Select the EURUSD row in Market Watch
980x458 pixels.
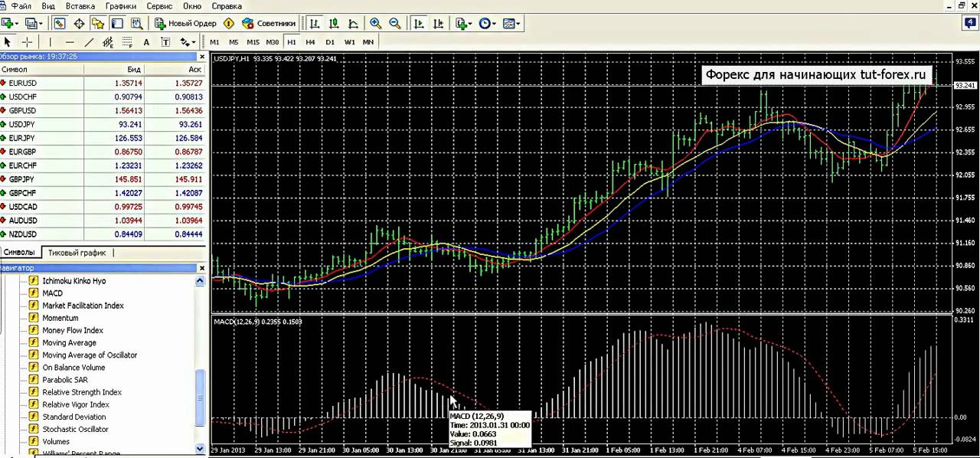[x=103, y=83]
